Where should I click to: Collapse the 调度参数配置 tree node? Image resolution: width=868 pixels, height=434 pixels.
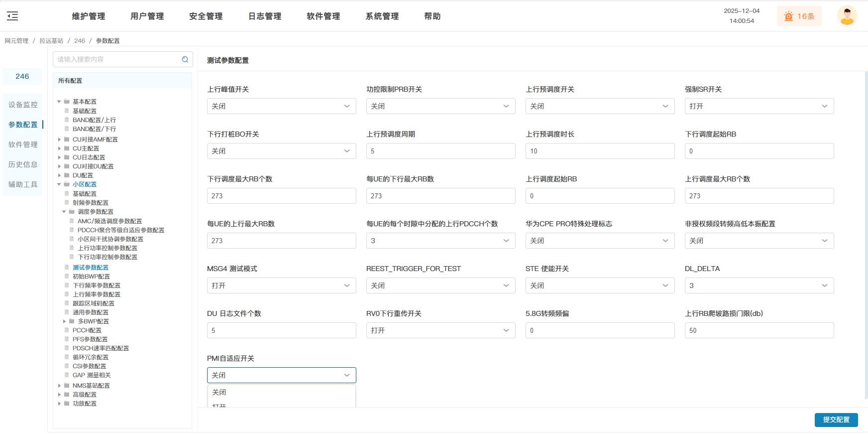coord(64,212)
